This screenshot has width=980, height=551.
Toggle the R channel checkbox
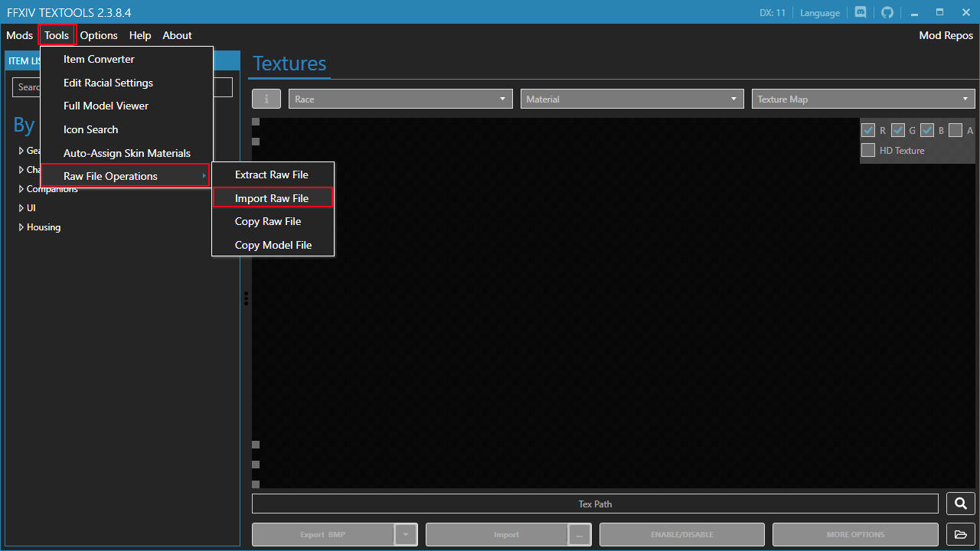pos(868,130)
